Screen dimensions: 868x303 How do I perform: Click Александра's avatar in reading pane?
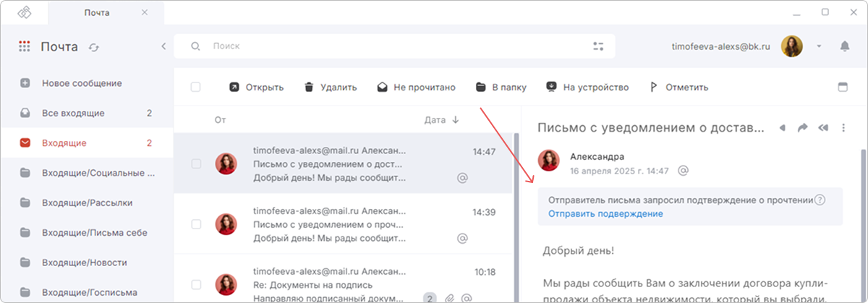point(548,161)
